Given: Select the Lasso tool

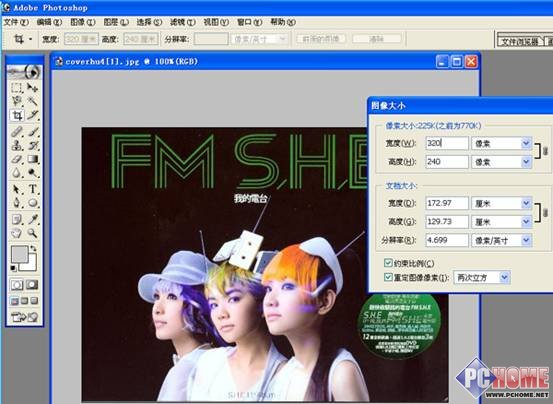Looking at the screenshot, I should (x=17, y=102).
